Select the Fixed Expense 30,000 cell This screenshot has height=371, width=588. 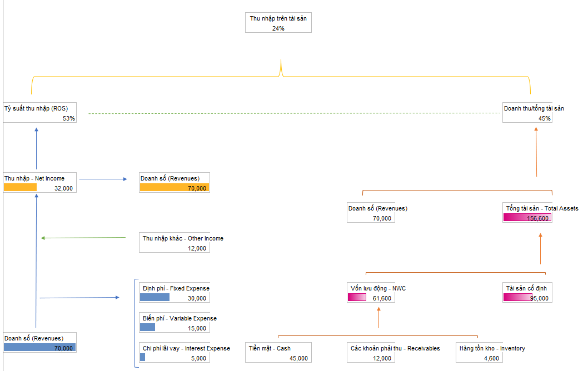pyautogui.click(x=175, y=298)
